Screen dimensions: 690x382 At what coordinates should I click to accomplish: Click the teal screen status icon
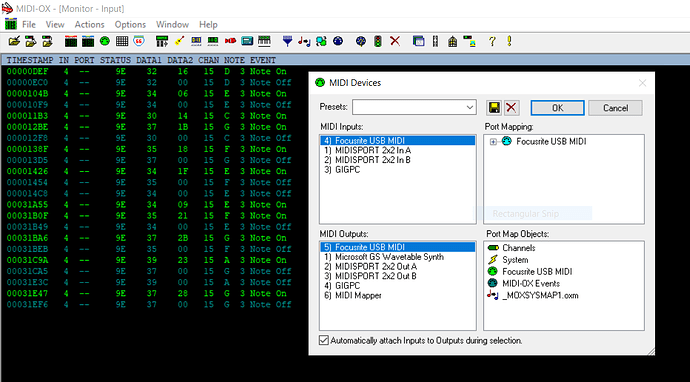click(x=247, y=41)
